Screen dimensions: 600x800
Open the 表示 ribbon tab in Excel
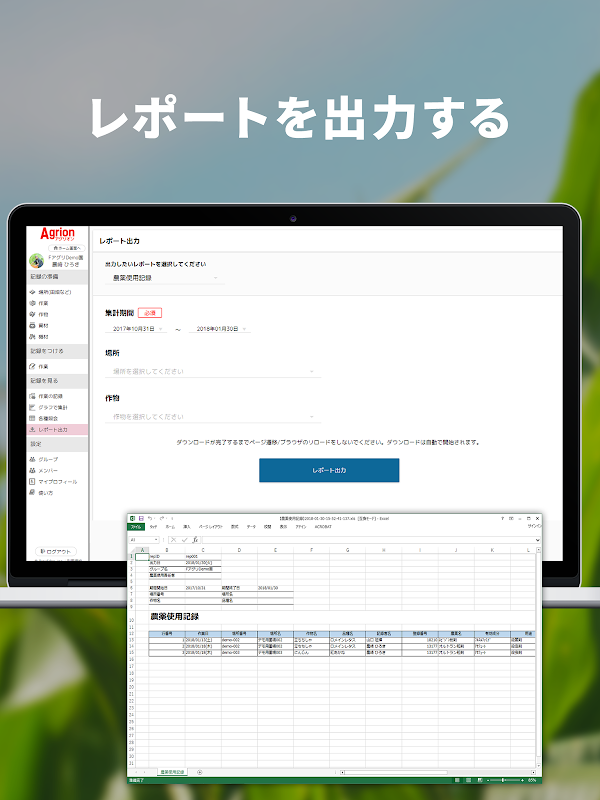click(x=283, y=527)
